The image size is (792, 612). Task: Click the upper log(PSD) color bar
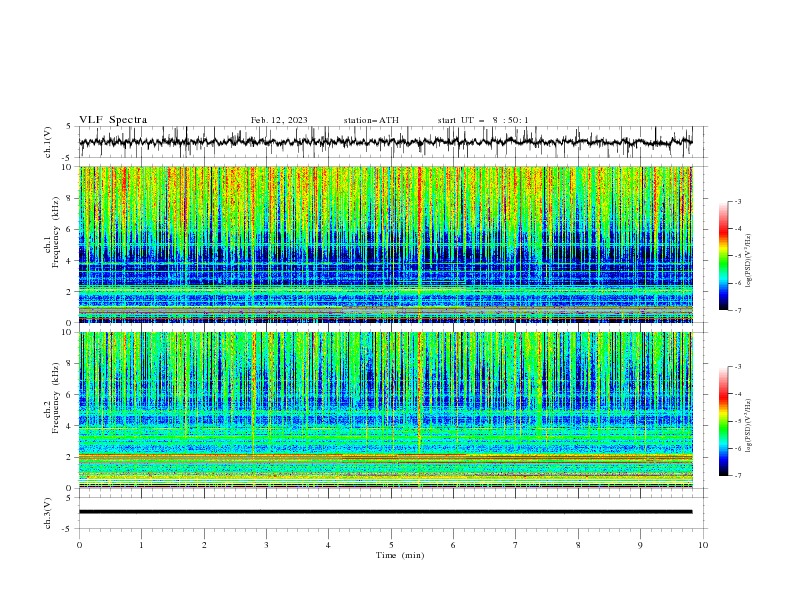723,256
